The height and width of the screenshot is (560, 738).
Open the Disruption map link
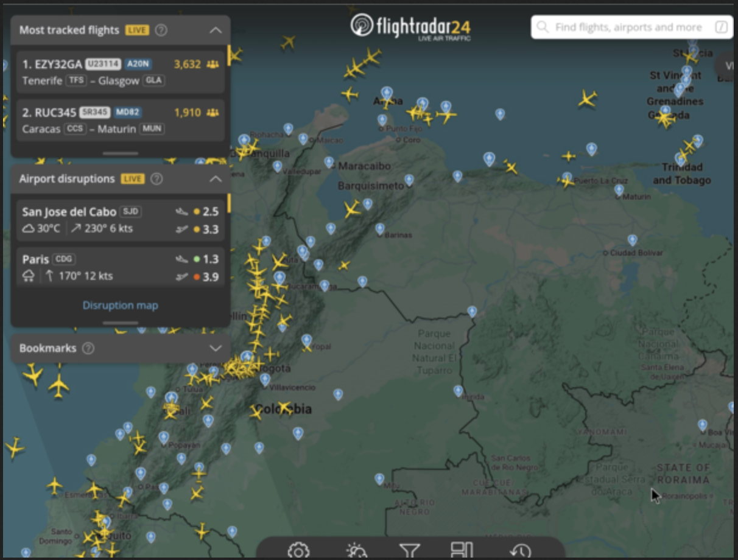[120, 305]
